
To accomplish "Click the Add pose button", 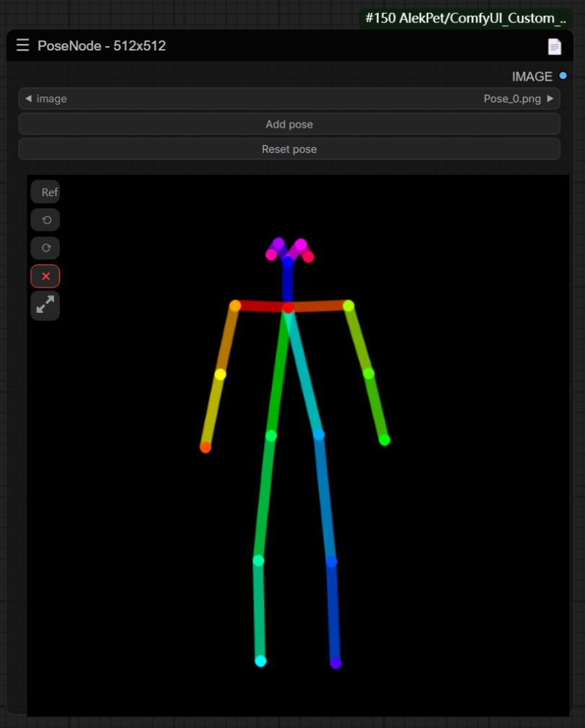I will click(x=289, y=124).
